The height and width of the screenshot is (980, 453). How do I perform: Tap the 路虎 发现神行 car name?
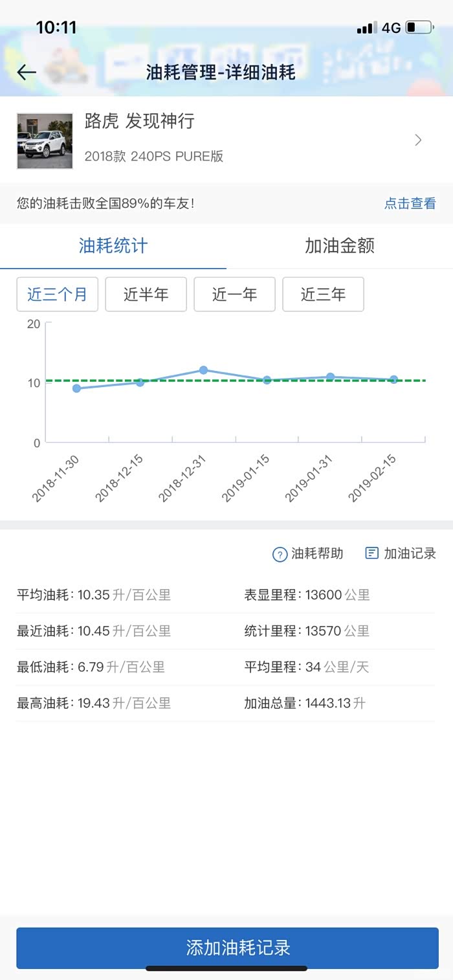[x=140, y=122]
